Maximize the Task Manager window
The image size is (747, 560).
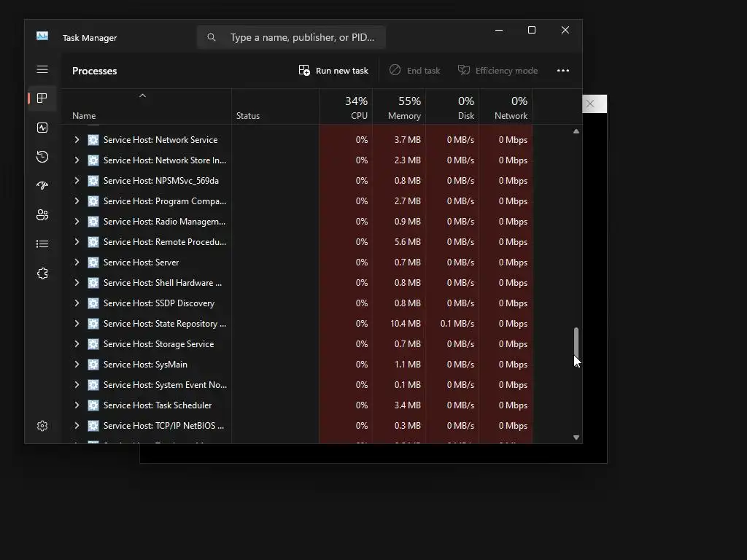coord(532,30)
